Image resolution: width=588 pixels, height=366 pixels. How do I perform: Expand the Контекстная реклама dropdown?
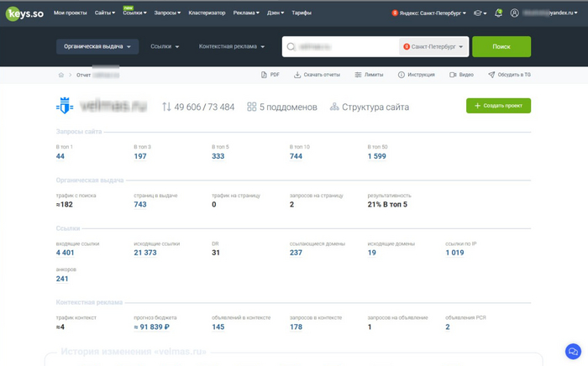point(232,47)
